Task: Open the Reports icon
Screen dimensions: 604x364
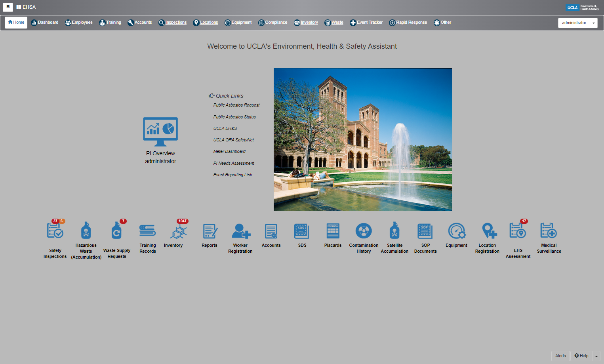Action: tap(210, 231)
